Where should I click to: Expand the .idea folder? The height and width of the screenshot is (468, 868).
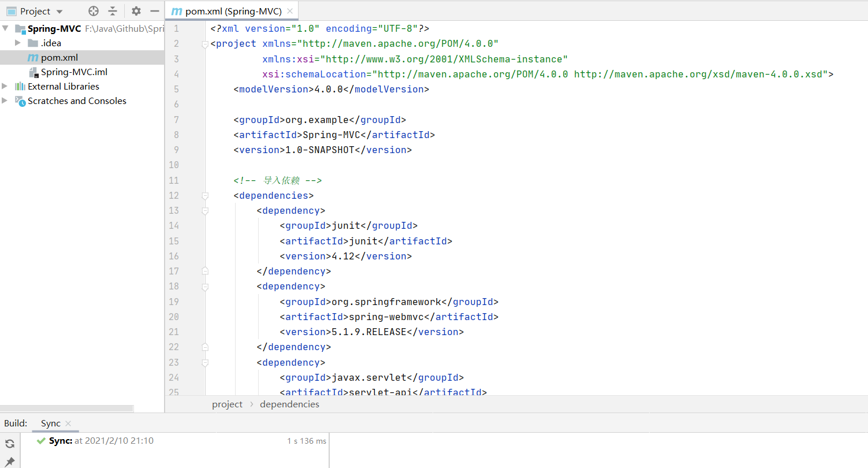pos(18,43)
